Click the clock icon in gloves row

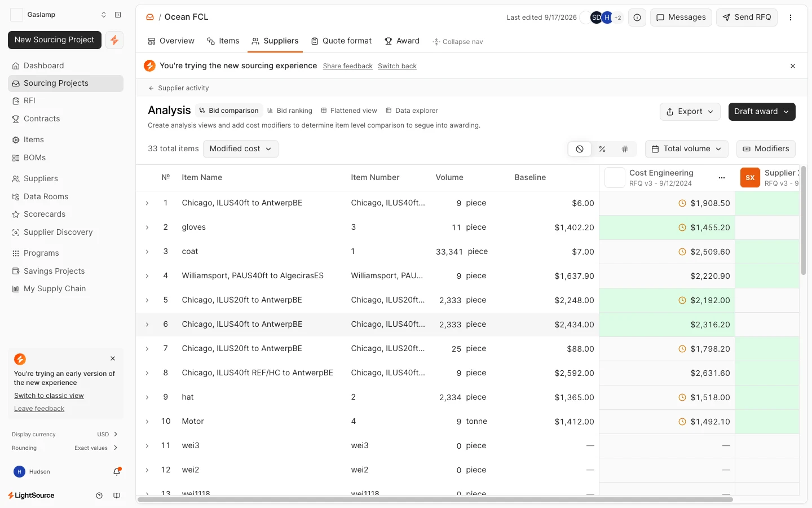pos(682,227)
